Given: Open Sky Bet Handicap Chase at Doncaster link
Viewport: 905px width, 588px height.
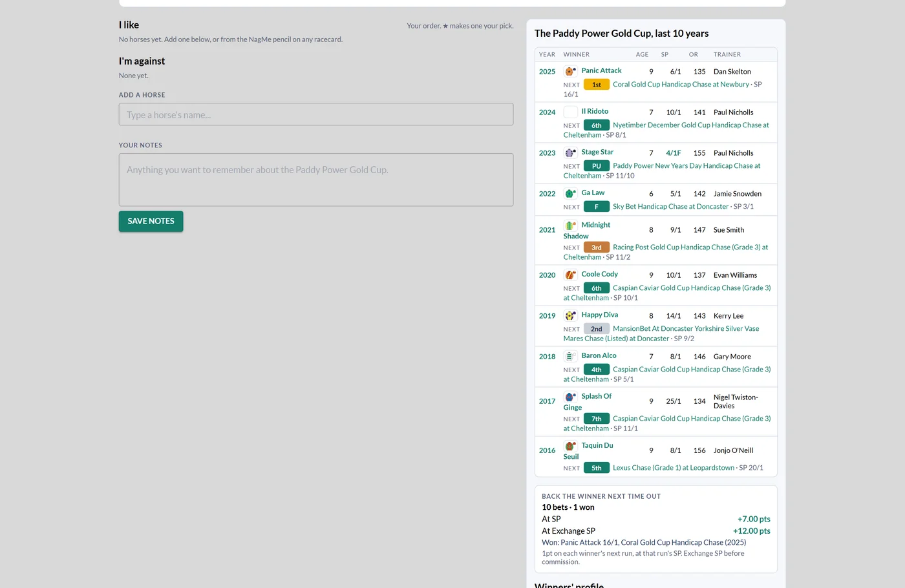Looking at the screenshot, I should point(670,206).
